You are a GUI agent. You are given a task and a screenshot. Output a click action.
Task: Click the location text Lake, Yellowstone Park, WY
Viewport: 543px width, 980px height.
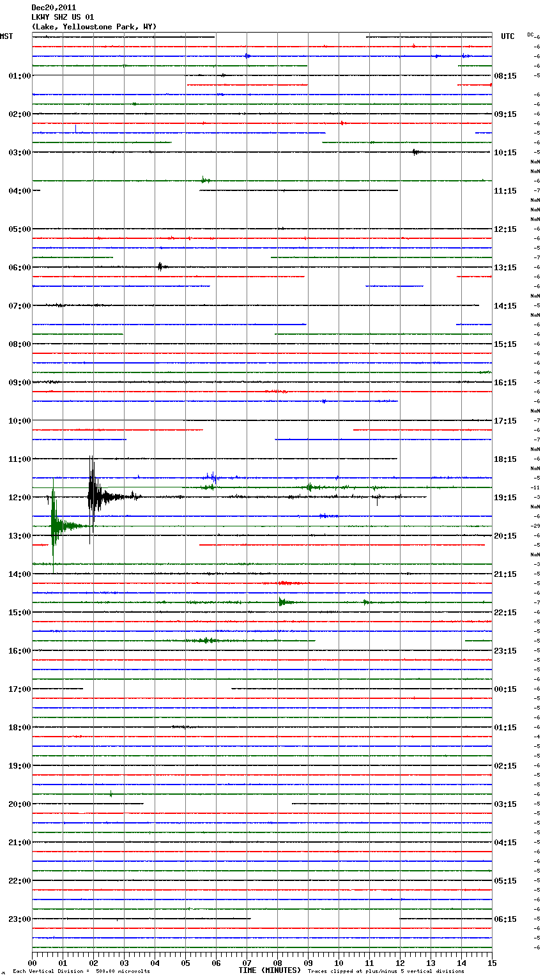point(94,27)
